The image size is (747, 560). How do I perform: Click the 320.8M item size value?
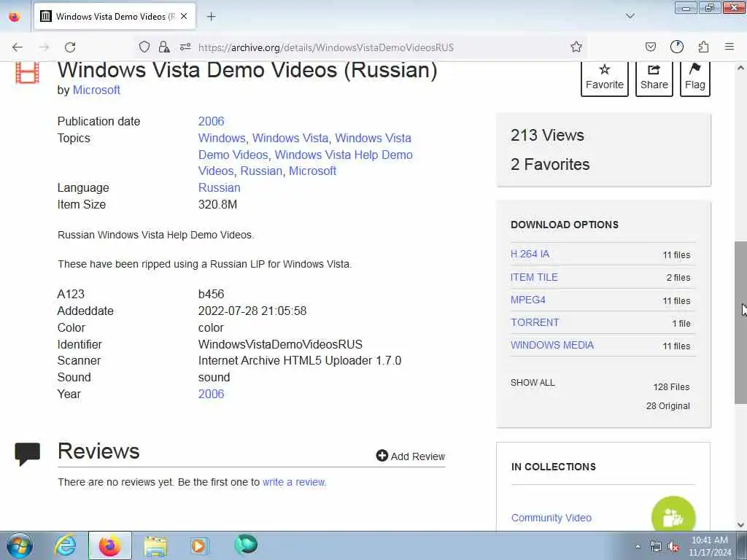click(x=217, y=205)
